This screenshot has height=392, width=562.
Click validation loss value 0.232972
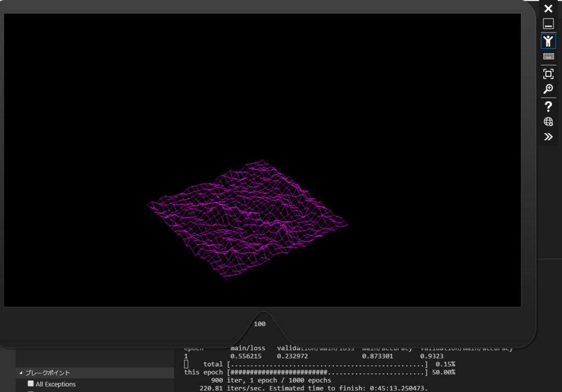coord(292,356)
